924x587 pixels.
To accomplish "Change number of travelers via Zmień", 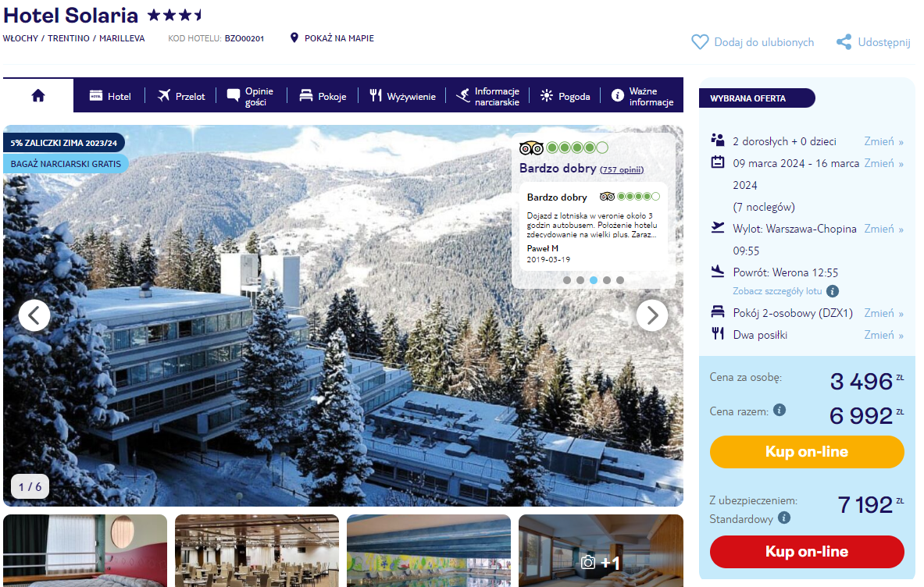I will pyautogui.click(x=883, y=141).
